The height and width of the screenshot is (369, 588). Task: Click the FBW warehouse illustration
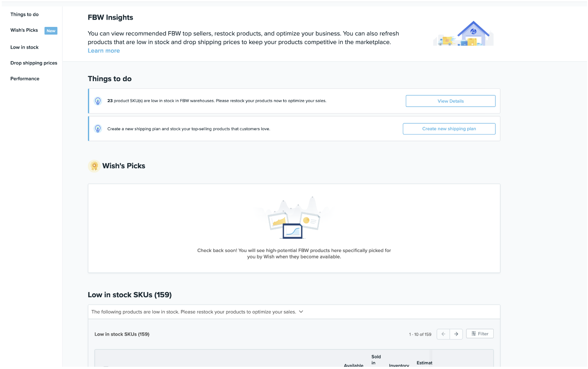tap(463, 33)
